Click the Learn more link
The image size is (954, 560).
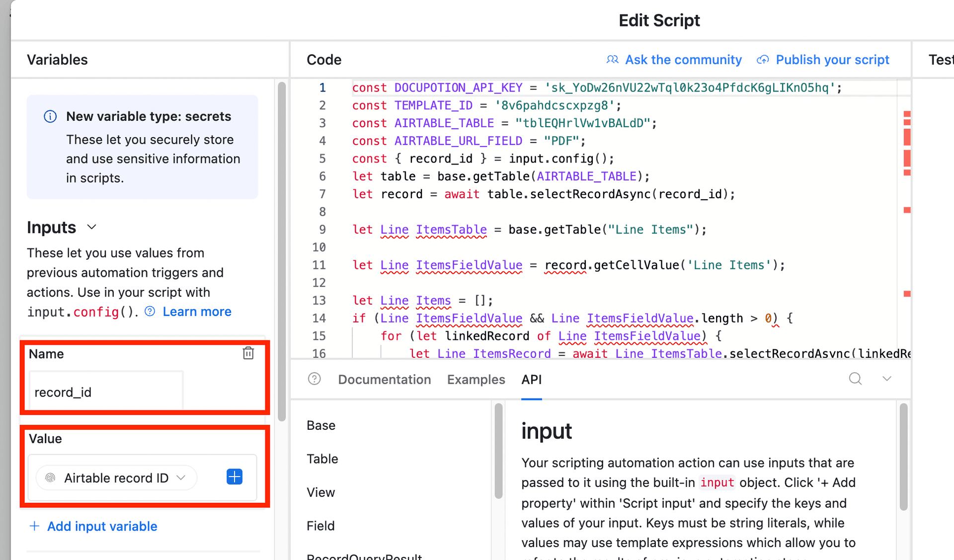tap(197, 312)
